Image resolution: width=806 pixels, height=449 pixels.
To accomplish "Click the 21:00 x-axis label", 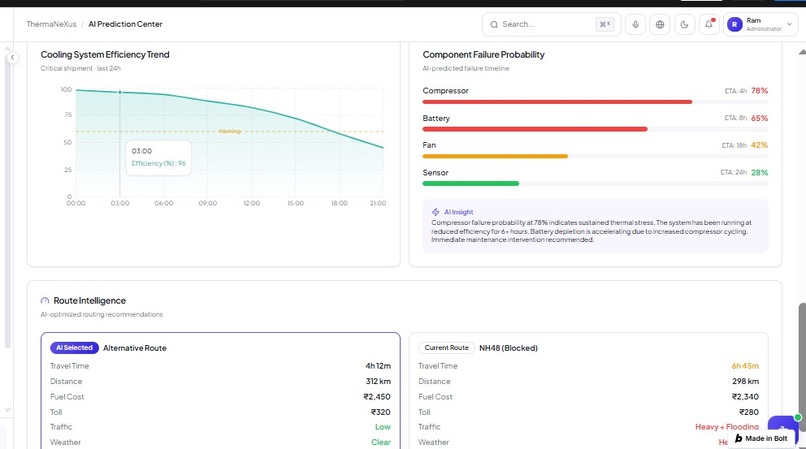I will tap(378, 203).
